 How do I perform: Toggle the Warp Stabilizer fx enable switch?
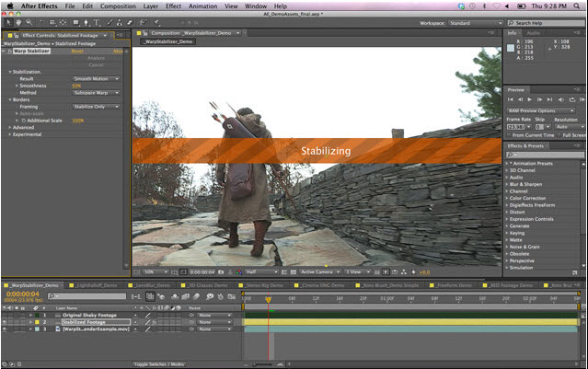[x=9, y=51]
